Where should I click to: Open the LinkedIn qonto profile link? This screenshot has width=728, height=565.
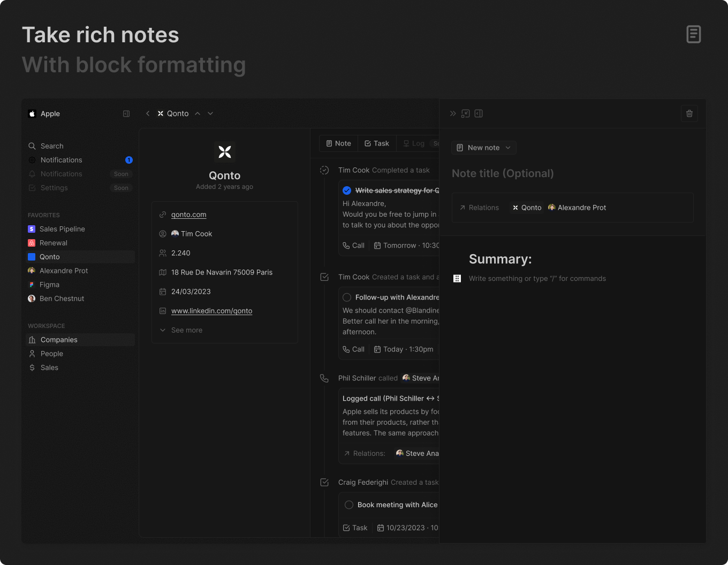pyautogui.click(x=211, y=311)
